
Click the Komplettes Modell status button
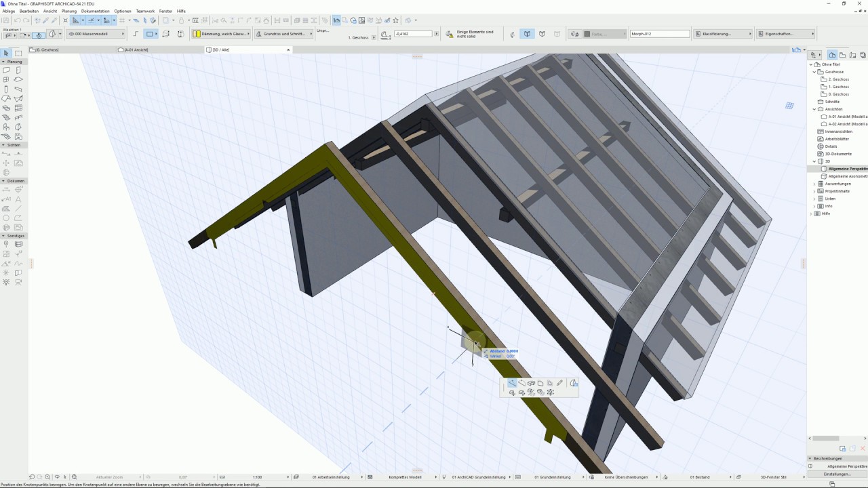tap(406, 477)
